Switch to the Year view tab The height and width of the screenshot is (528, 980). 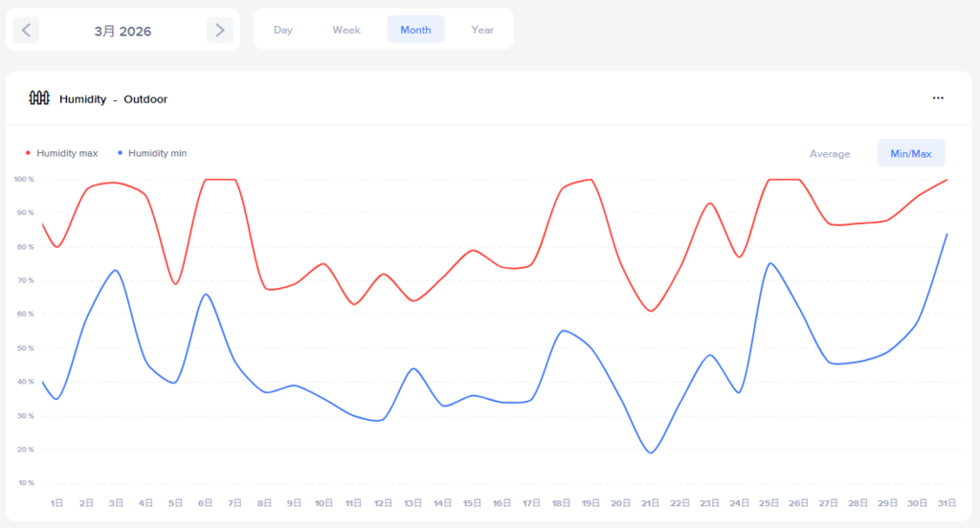pyautogui.click(x=482, y=30)
